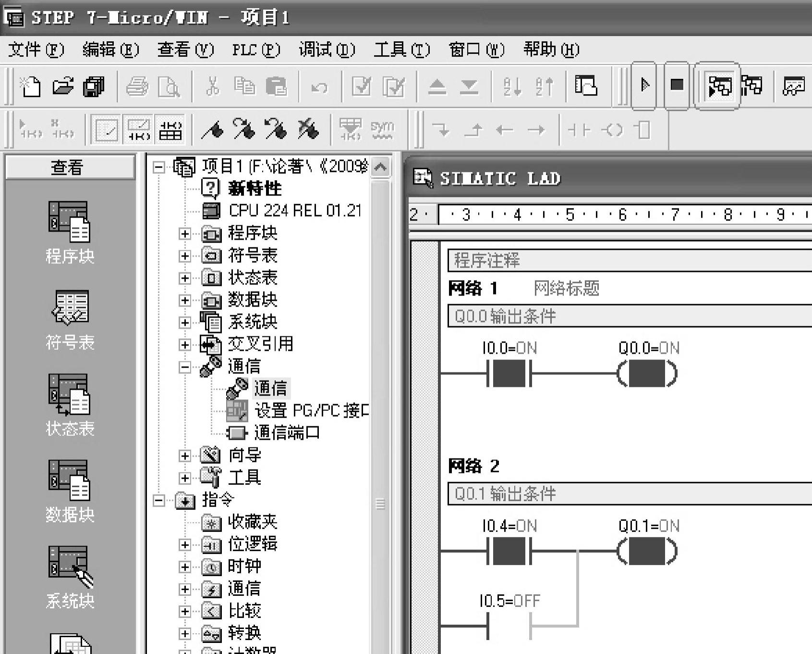Open the 查看 menu
Screen dimensions: 812x654
[x=186, y=50]
